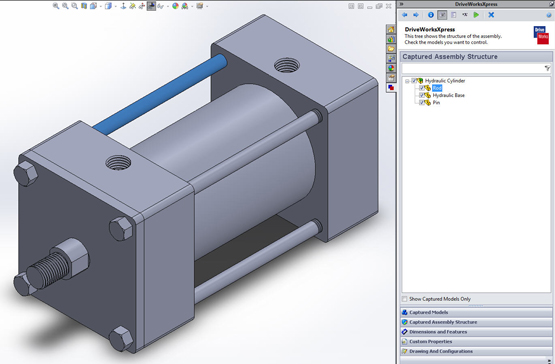Click the filter funnel icon
This screenshot has width=555, height=364.
tap(548, 68)
